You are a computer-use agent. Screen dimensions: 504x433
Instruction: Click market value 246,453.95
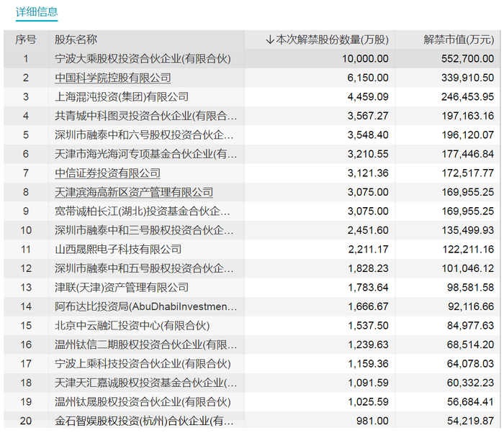[468, 96]
